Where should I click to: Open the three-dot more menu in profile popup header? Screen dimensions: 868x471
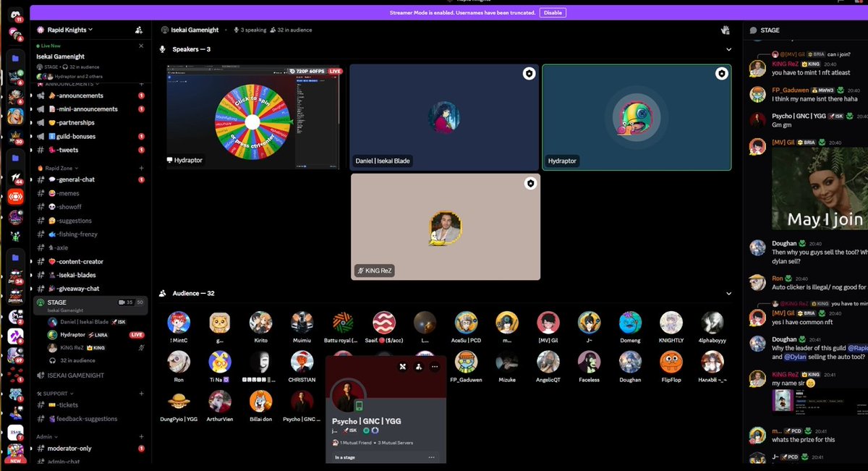click(x=435, y=367)
